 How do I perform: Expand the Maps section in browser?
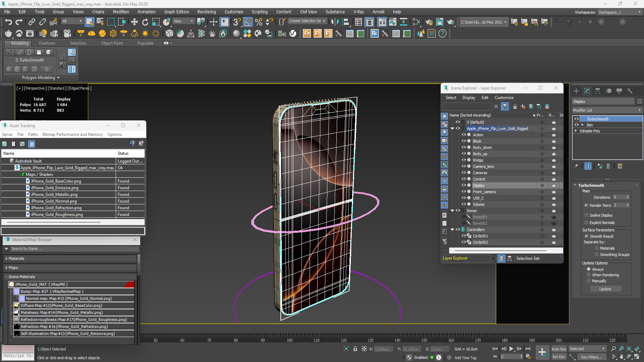coord(6,267)
